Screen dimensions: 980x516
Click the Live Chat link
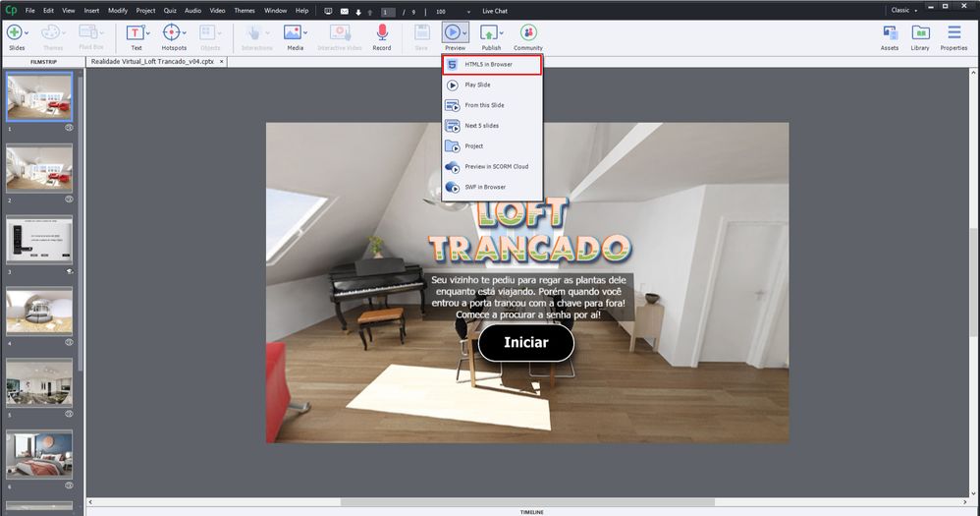[x=494, y=10]
